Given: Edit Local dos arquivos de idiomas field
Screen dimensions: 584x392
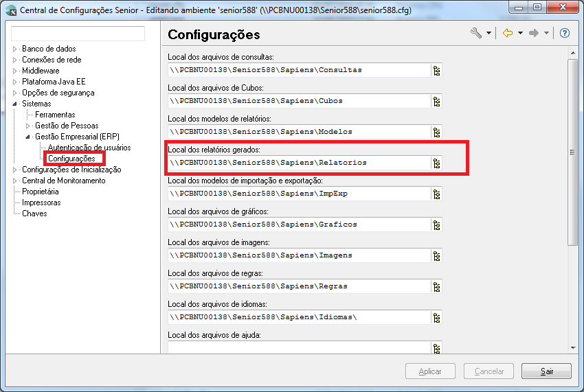Looking at the screenshot, I should 299,317.
